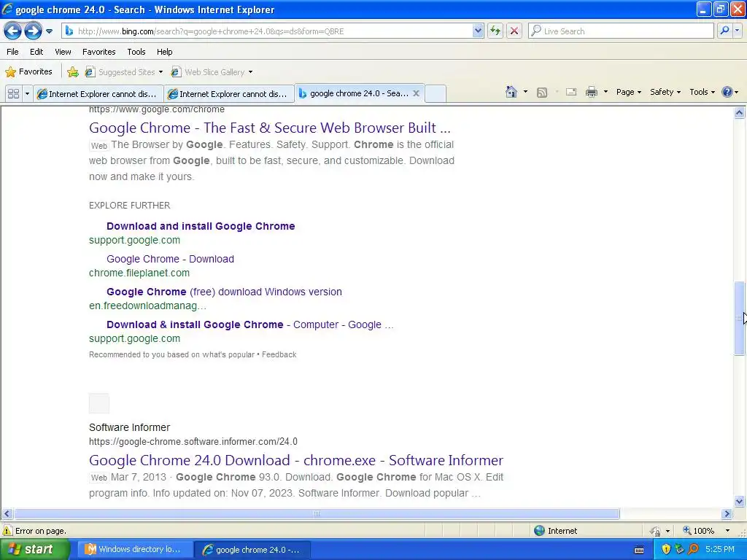Click the Live Search input box

point(621,31)
